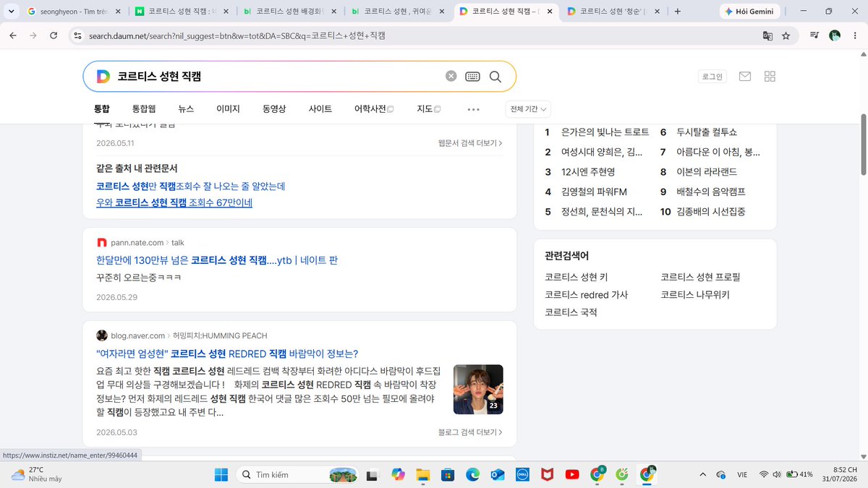Open YouTube app in taskbar
868x488 pixels.
point(572,474)
